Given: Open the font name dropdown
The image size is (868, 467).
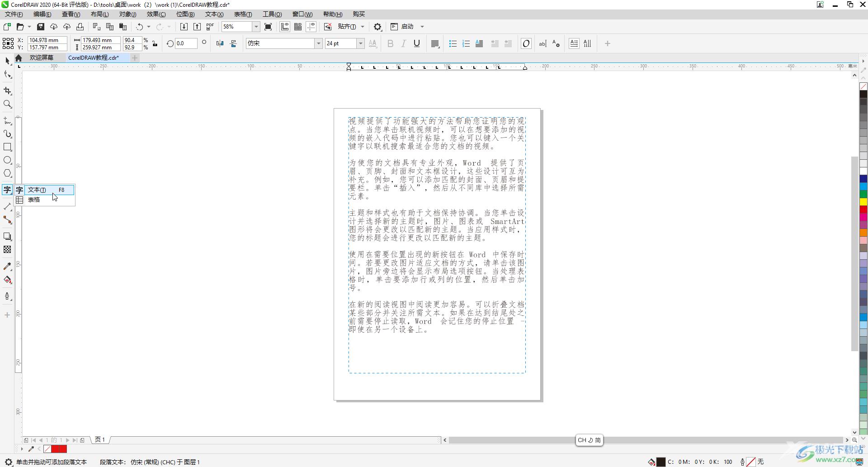Looking at the screenshot, I should click(318, 43).
